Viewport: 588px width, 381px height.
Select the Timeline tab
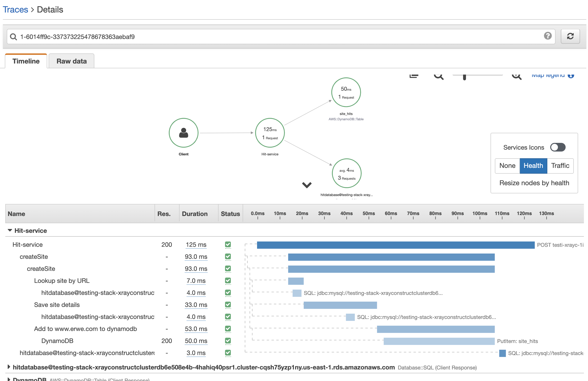[x=26, y=61]
